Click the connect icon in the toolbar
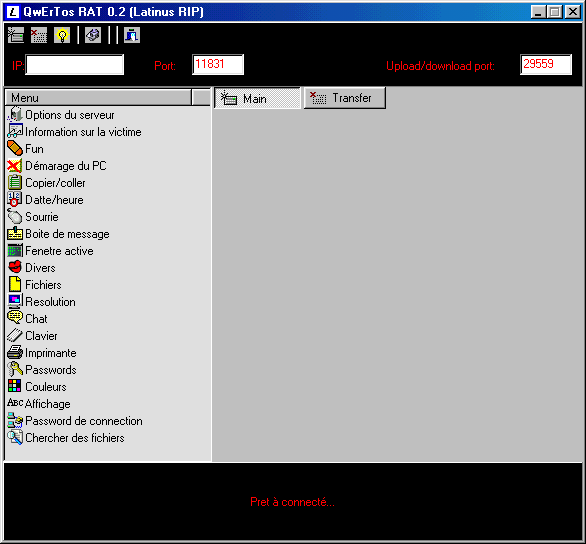Viewport: 586px width, 544px height. pyautogui.click(x=16, y=35)
